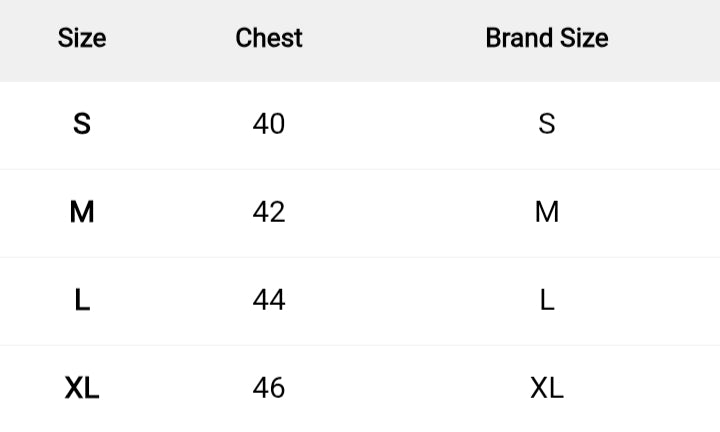The height and width of the screenshot is (432, 720).
Task: Click the Size column header
Action: pyautogui.click(x=82, y=38)
